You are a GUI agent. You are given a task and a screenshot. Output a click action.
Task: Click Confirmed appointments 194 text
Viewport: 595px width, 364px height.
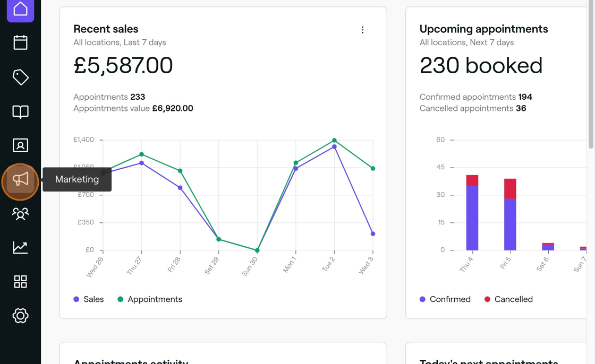click(x=476, y=97)
